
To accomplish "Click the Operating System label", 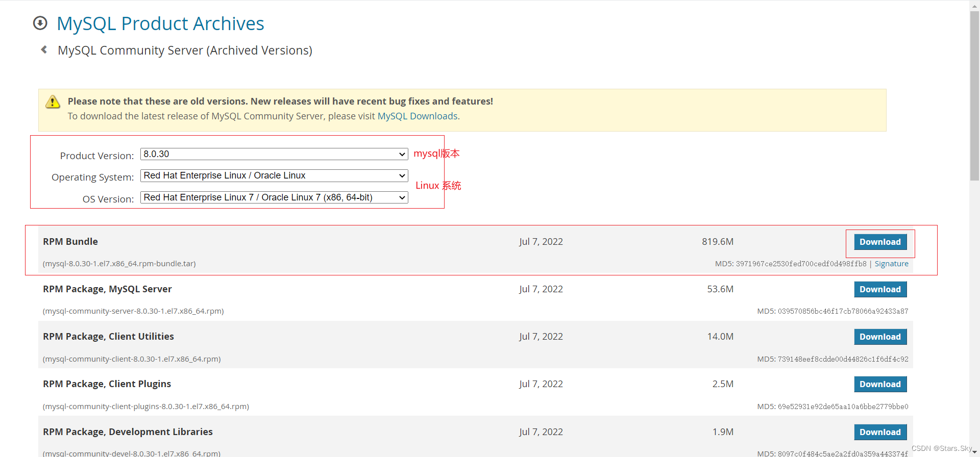I will click(92, 177).
